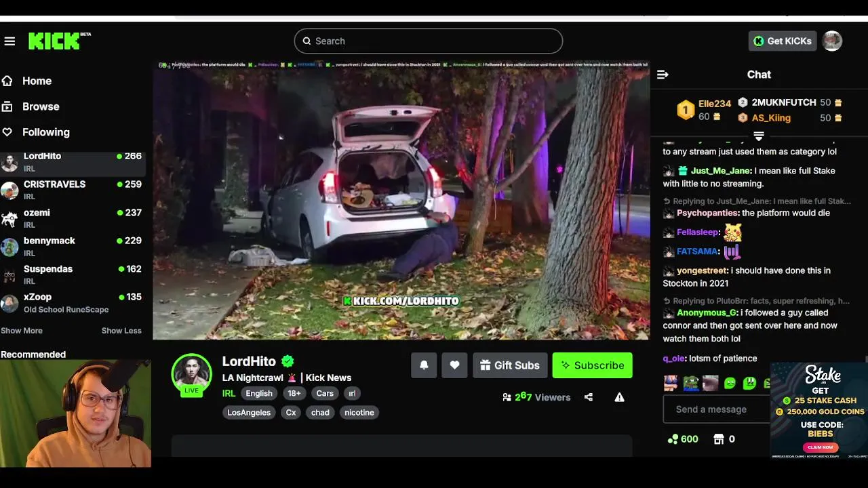Viewport: 868px width, 488px height.
Task: Click Anonymous_G username in chat
Action: pos(707,312)
